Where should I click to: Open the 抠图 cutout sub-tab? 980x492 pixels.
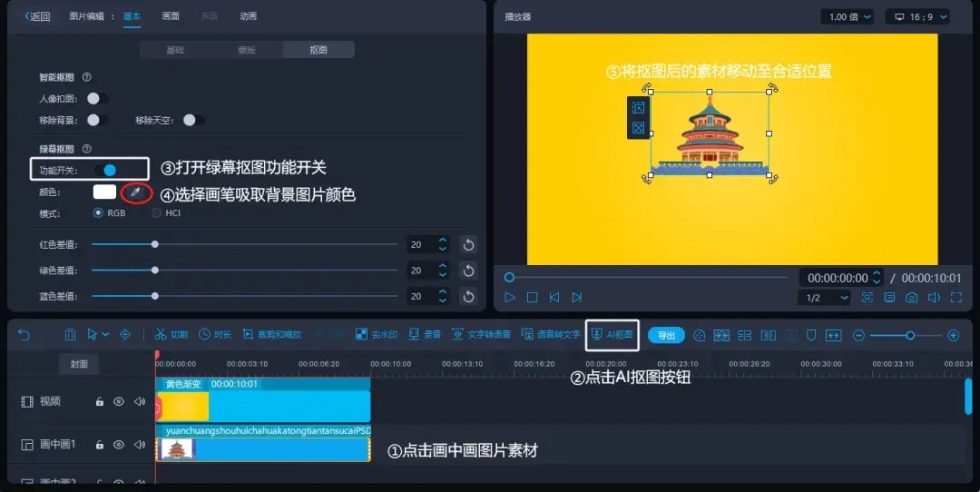[x=318, y=50]
